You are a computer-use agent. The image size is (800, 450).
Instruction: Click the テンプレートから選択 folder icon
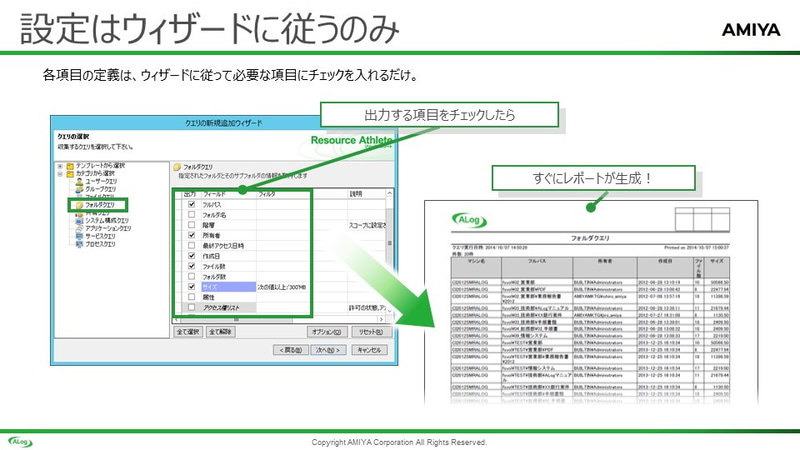pos(70,166)
